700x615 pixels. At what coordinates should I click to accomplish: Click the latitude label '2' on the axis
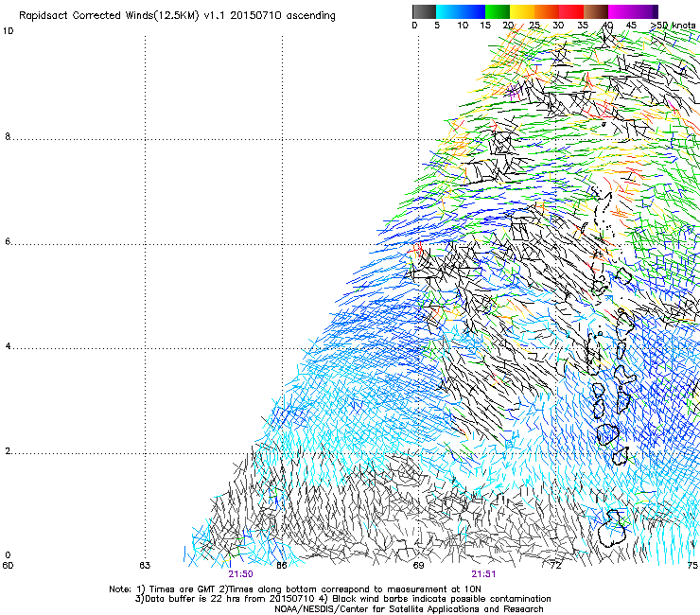click(x=8, y=450)
